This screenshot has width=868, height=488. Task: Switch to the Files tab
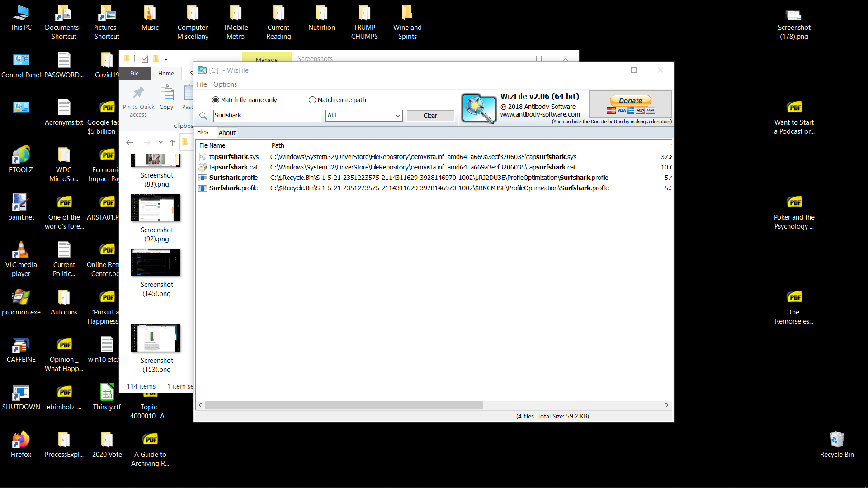[x=203, y=132]
